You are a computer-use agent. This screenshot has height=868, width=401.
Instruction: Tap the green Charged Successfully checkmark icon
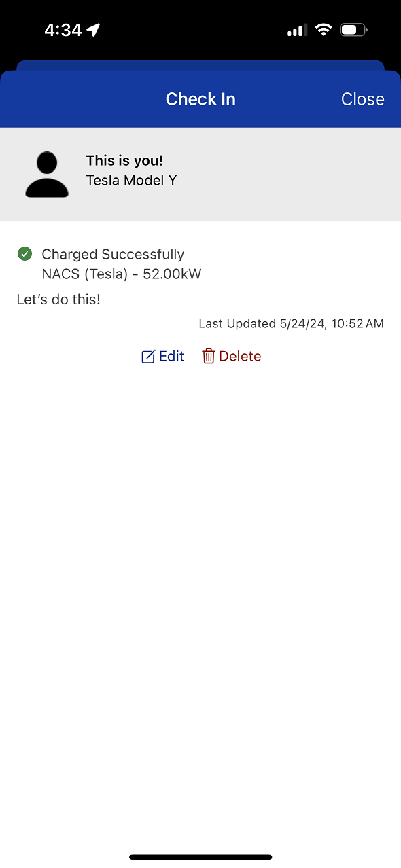[x=24, y=254]
